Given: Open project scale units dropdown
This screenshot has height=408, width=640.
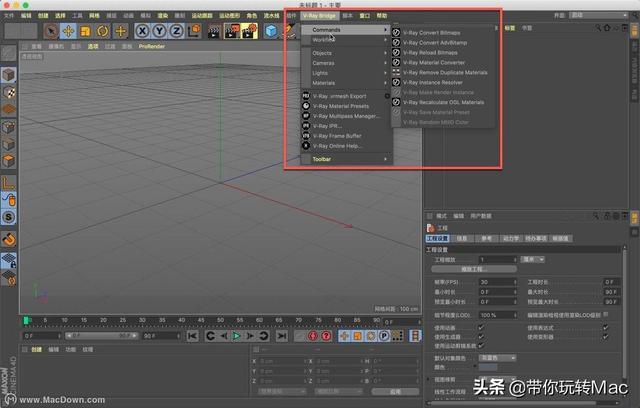Looking at the screenshot, I should (533, 259).
